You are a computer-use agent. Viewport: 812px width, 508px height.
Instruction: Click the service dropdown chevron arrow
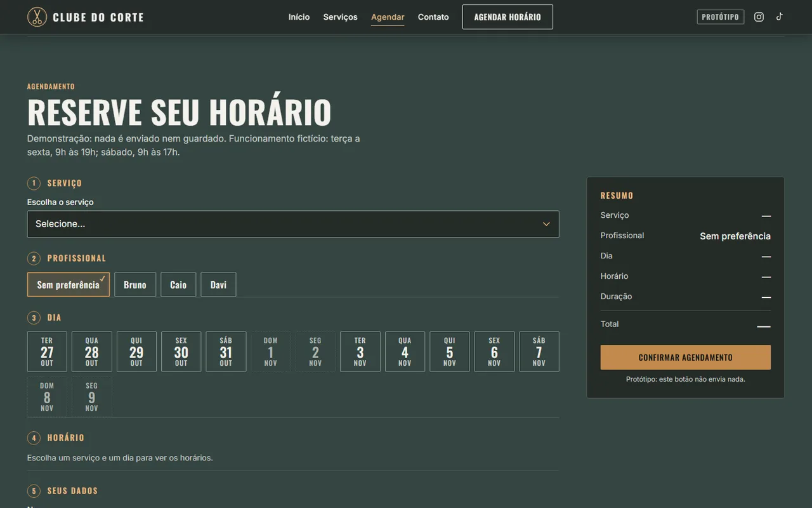(546, 224)
